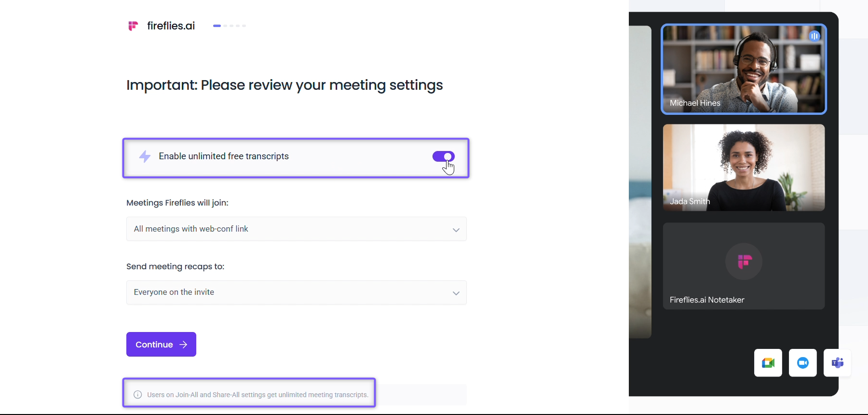
Task: Click the Fireflies.ai logo icon
Action: 133,26
